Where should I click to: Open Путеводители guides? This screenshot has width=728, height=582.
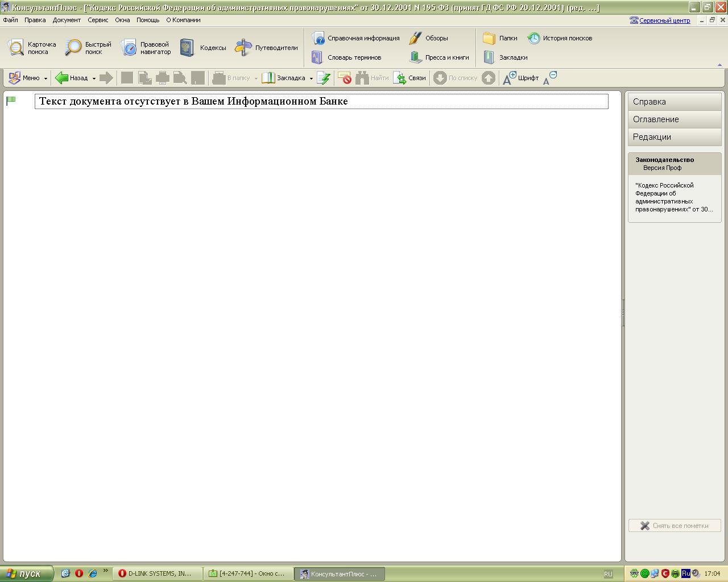(x=267, y=48)
